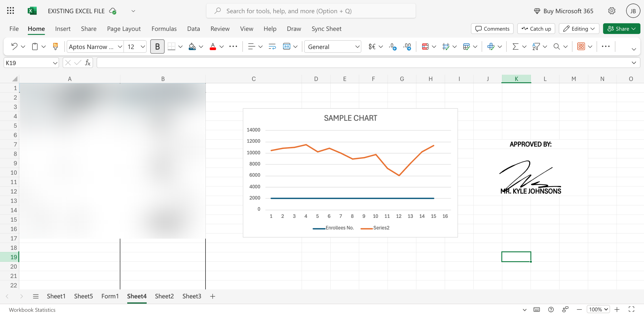Open the Editing mode dropdown

pos(579,29)
